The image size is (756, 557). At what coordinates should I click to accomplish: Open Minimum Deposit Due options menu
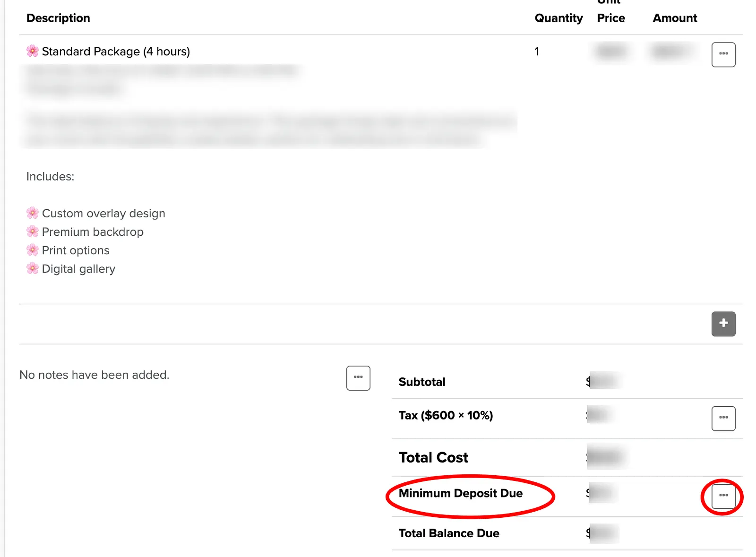click(723, 496)
